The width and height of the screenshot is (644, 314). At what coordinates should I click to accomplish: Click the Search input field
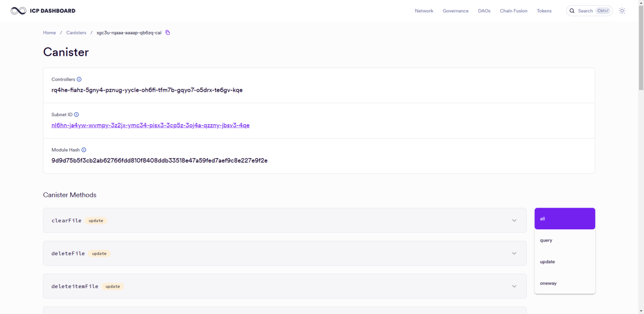[x=589, y=11]
